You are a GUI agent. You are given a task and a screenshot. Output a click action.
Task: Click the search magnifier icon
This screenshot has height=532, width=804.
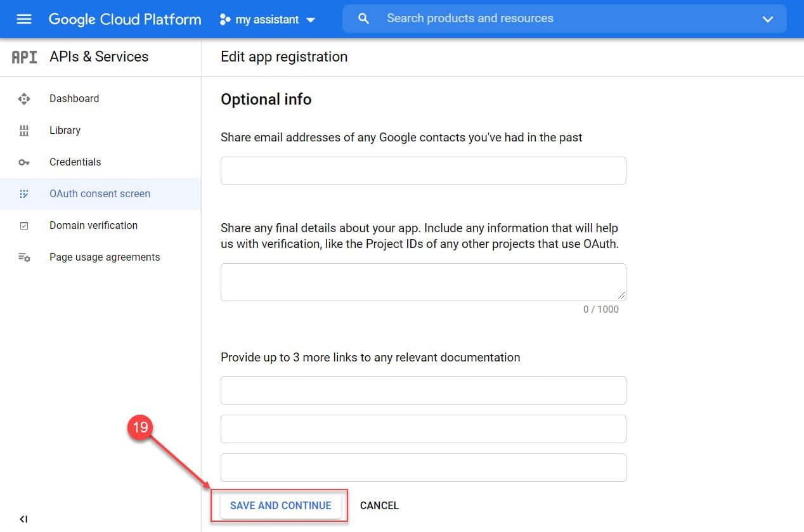[363, 18]
